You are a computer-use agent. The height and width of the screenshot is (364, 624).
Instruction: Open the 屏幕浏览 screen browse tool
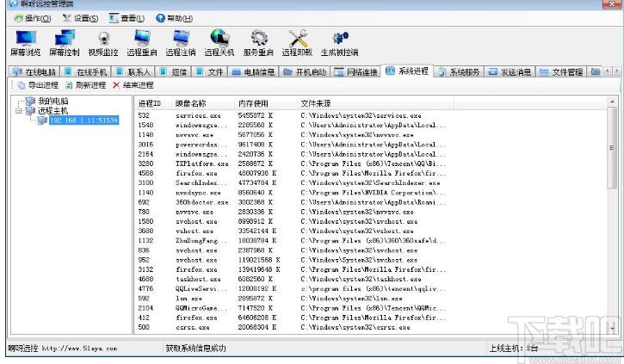[26, 43]
